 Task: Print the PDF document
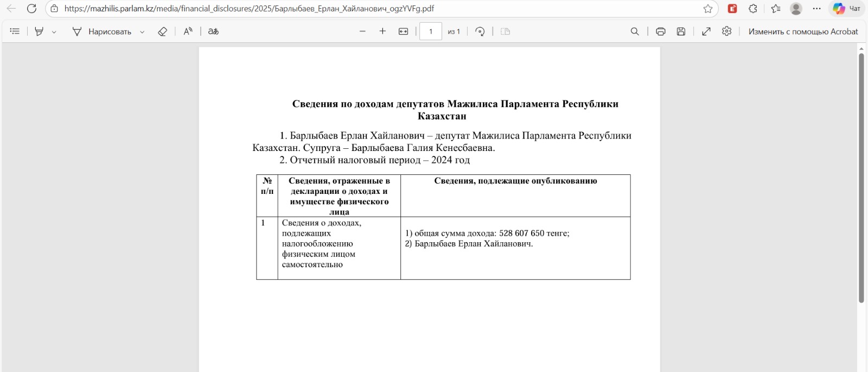tap(660, 31)
